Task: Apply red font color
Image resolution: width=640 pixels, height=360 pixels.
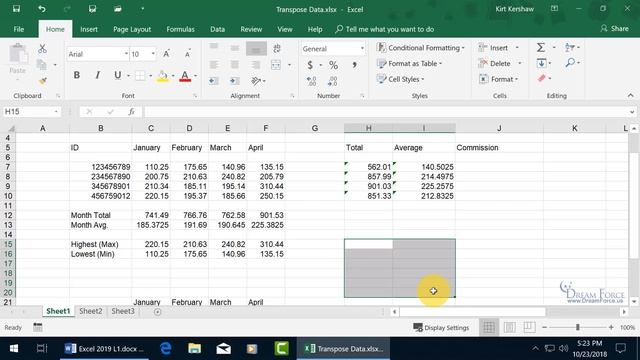Action: tap(185, 76)
